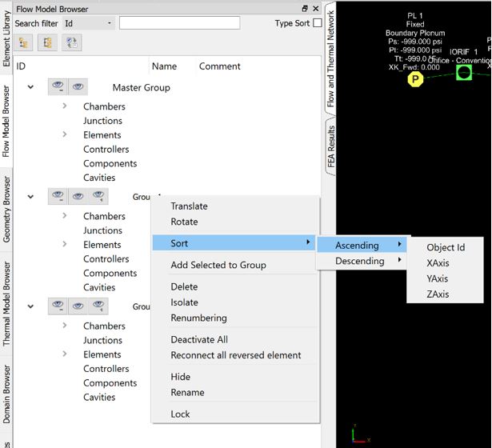Screen dimensions: 492x448
Task: Toggle second eye icon of Master Group
Action: 78,87
